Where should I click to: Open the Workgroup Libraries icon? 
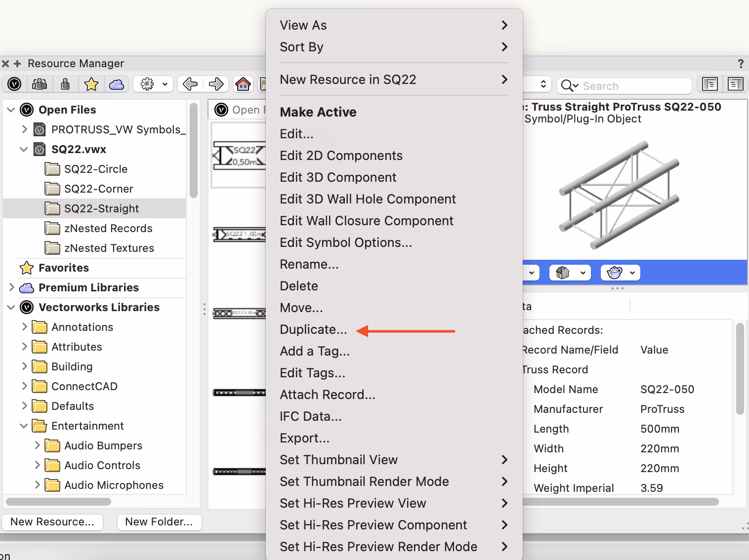tap(40, 84)
